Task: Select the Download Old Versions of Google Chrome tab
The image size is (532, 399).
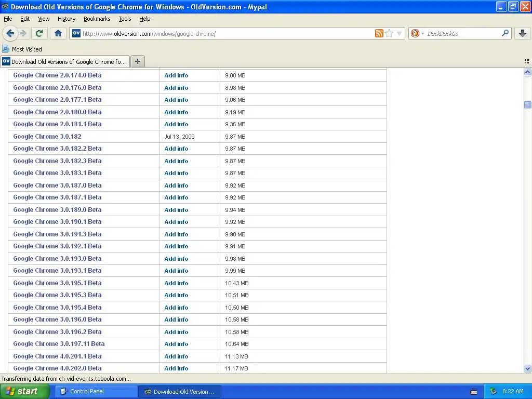Action: coord(65,61)
